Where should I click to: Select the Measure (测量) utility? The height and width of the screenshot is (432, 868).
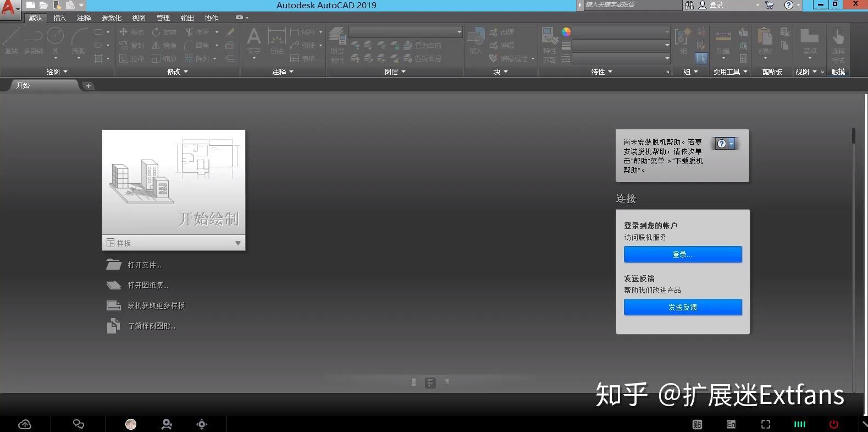[x=723, y=43]
